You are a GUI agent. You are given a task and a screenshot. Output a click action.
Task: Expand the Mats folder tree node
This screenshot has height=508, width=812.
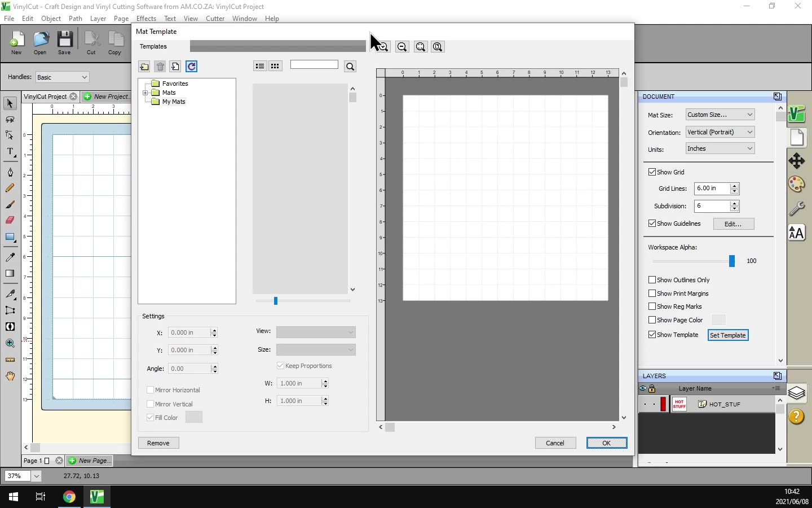coord(145,93)
